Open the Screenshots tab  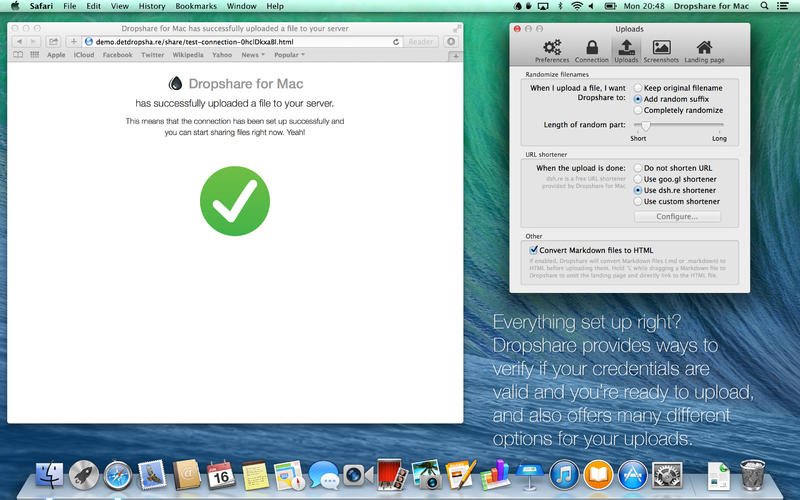(661, 51)
